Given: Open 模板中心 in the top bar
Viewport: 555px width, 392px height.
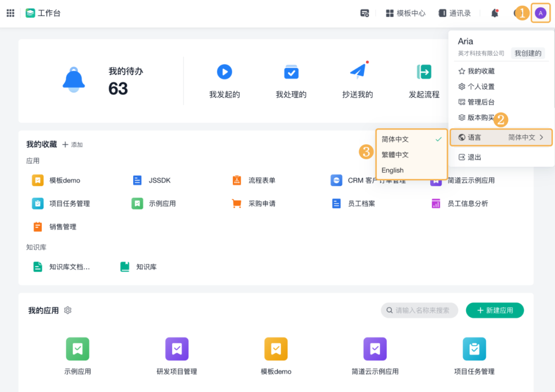Looking at the screenshot, I should (405, 13).
